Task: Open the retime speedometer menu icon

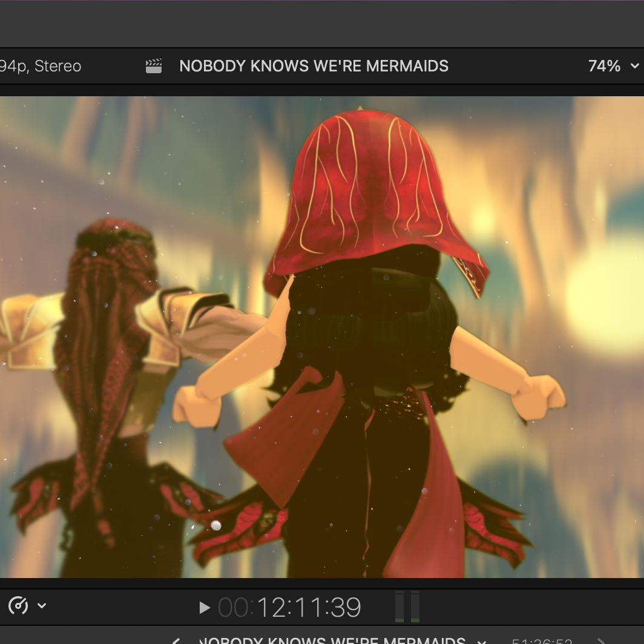Action: tap(18, 605)
